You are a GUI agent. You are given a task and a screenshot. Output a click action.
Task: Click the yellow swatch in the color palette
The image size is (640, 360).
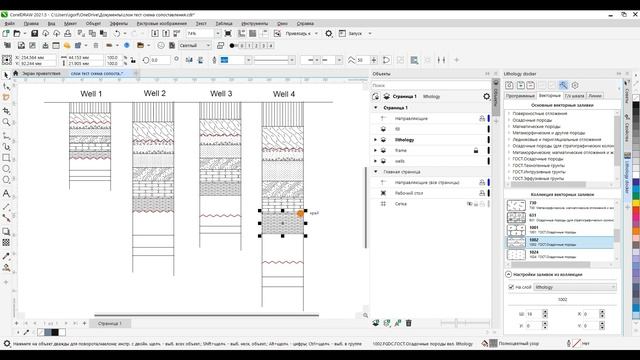[x=636, y=202]
